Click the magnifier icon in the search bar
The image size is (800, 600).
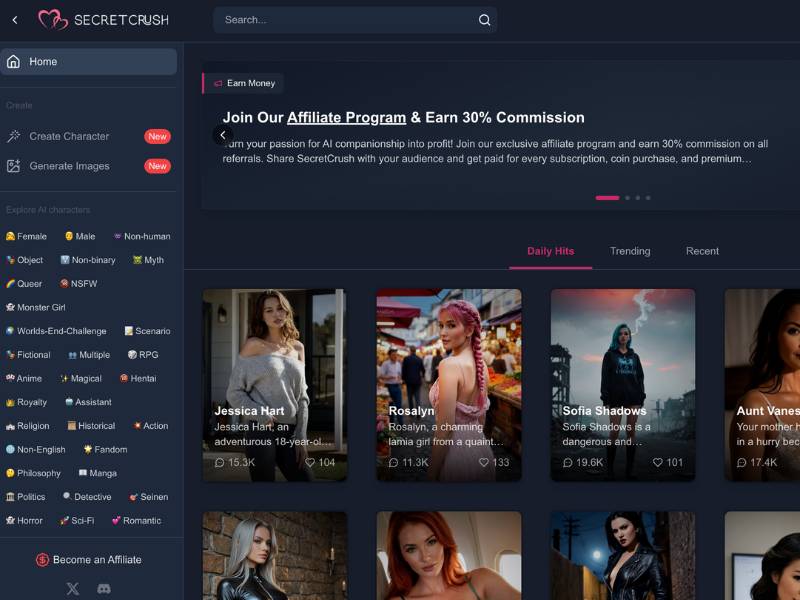point(484,20)
